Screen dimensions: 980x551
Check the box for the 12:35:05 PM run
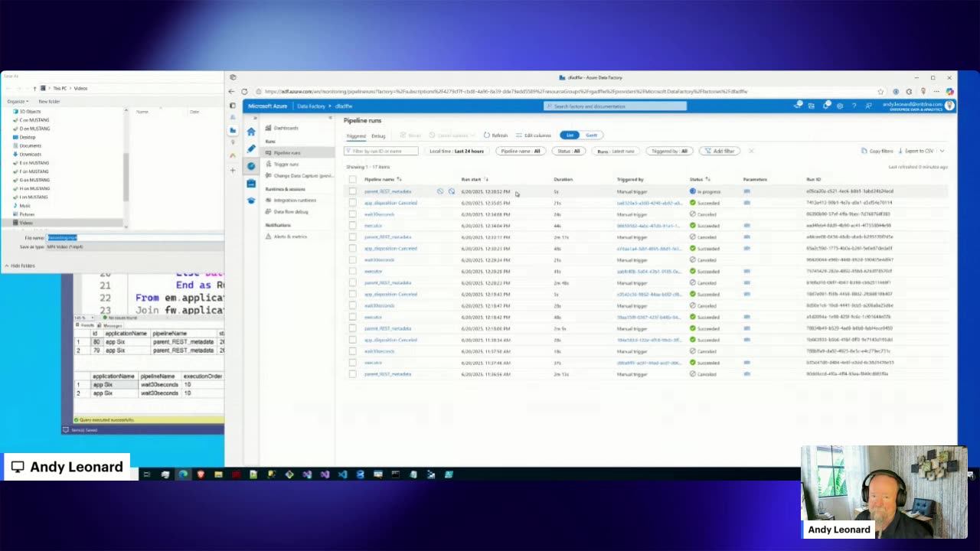[352, 203]
